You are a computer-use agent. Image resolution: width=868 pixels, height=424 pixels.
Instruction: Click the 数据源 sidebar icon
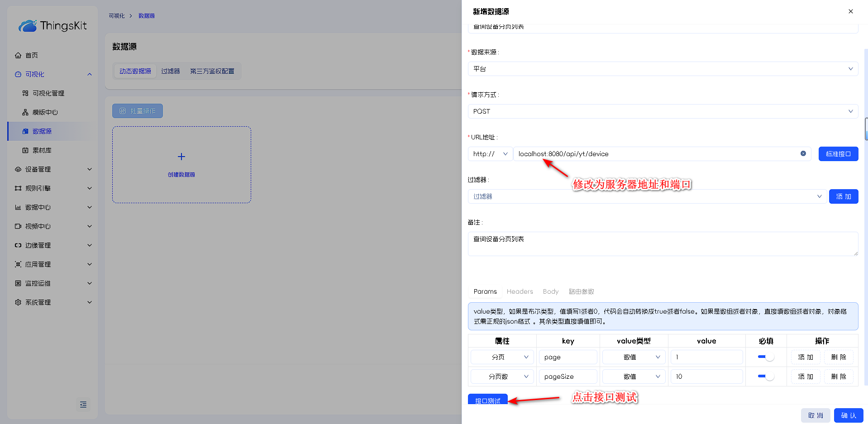25,131
